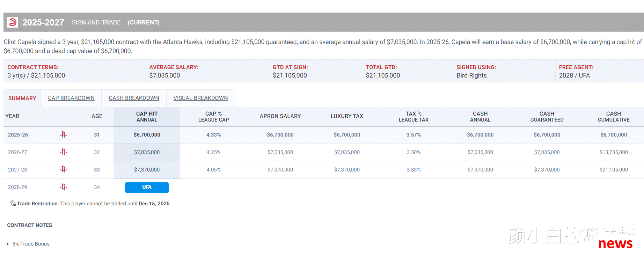Click the 3.33% league tax value
This screenshot has width=644, height=256.
414,170
